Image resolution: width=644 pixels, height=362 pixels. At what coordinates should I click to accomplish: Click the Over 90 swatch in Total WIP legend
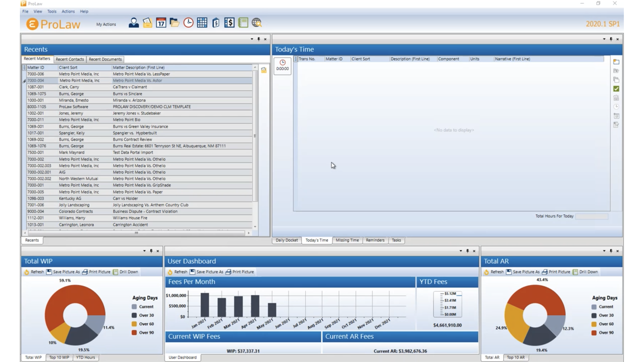134,333
